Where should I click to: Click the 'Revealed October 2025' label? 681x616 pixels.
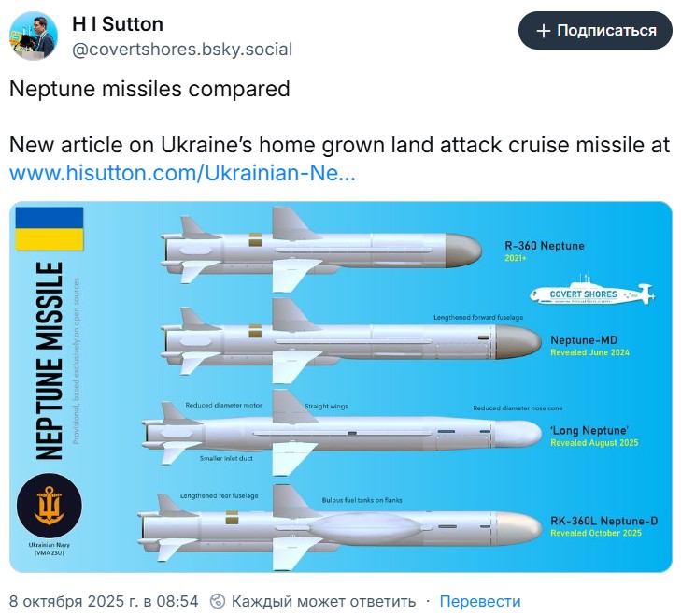pyautogui.click(x=593, y=533)
